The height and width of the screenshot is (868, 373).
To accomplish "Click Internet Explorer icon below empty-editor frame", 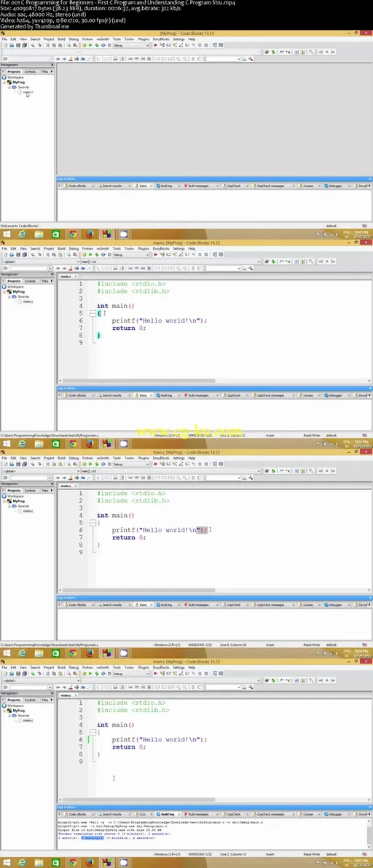I will [22, 234].
